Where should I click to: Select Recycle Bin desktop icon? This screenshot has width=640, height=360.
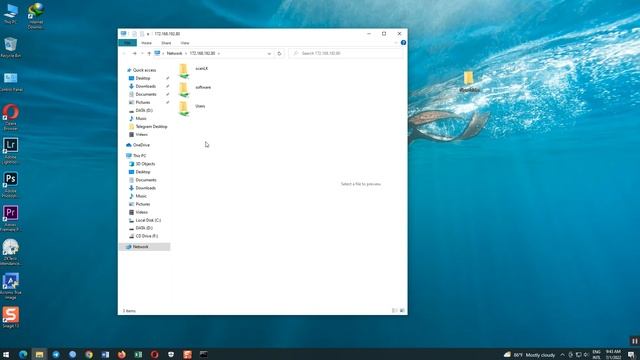[x=11, y=47]
